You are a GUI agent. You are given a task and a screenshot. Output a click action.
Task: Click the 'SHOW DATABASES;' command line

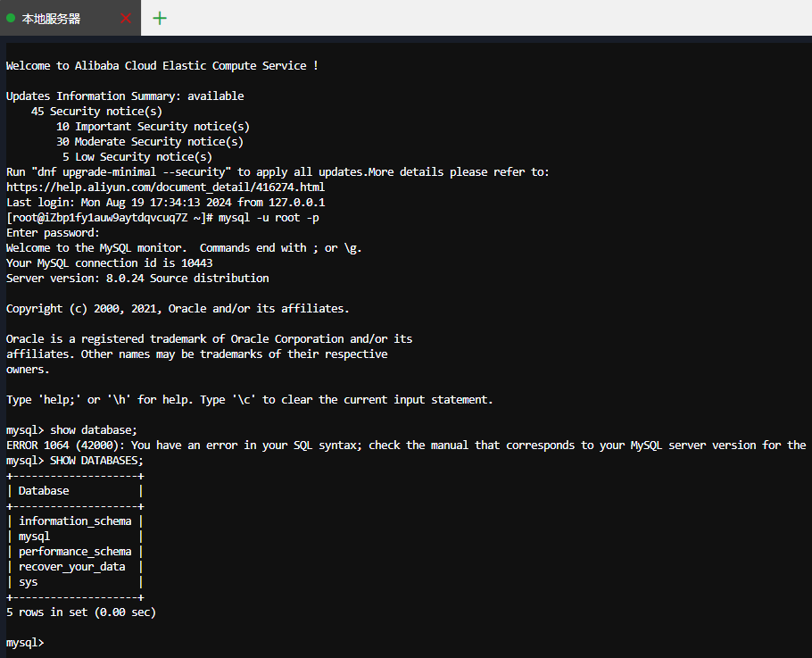point(75,460)
